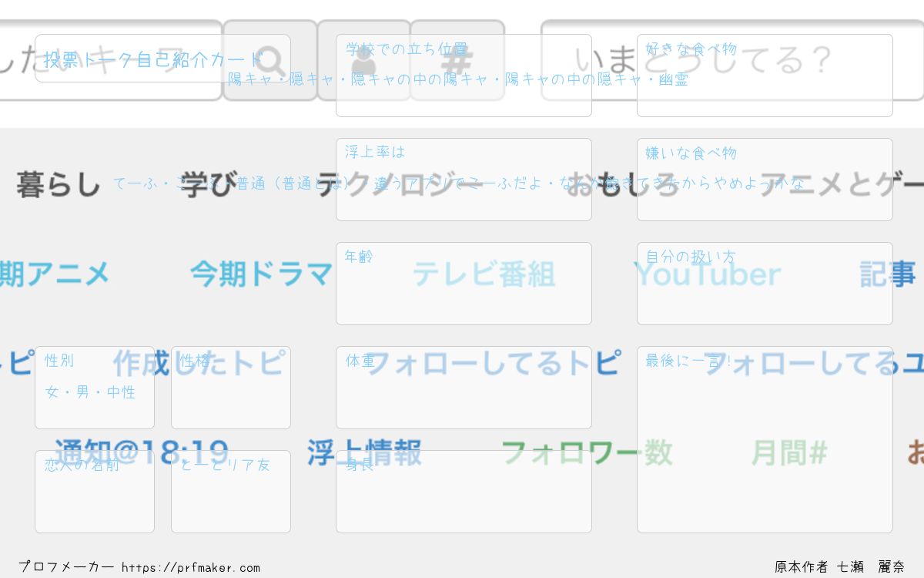Viewport: 924px width, 578px height.
Task: Click the 最後に一言! box
Action: tap(765, 439)
